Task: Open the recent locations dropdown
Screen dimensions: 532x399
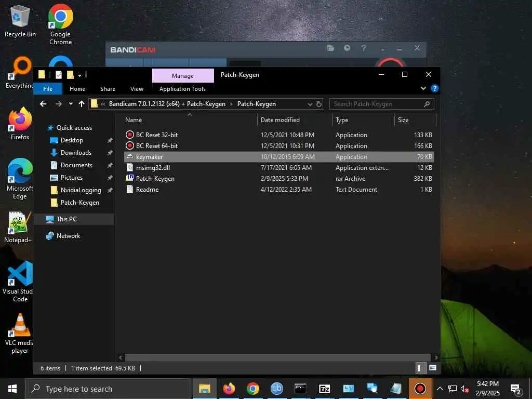Action: tap(71, 104)
